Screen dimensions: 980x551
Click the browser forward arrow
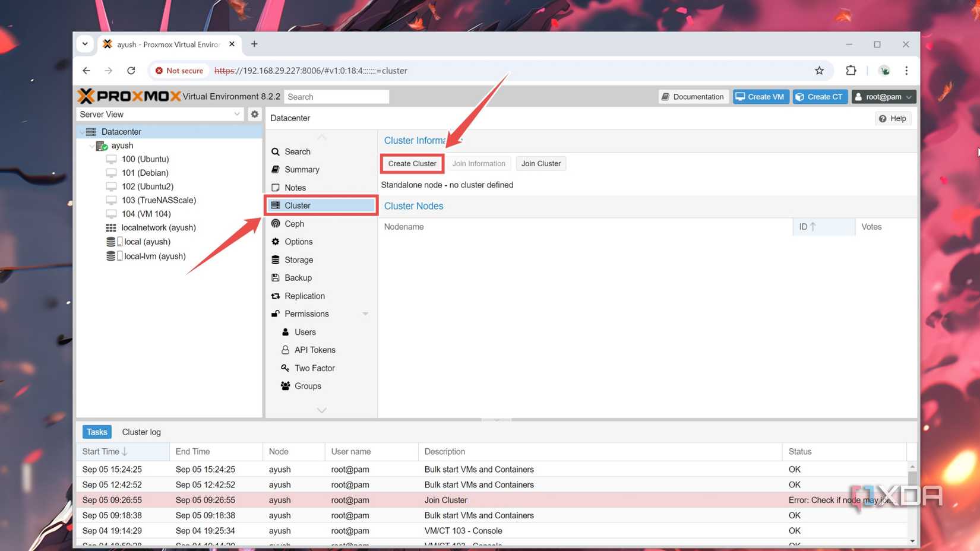click(109, 71)
